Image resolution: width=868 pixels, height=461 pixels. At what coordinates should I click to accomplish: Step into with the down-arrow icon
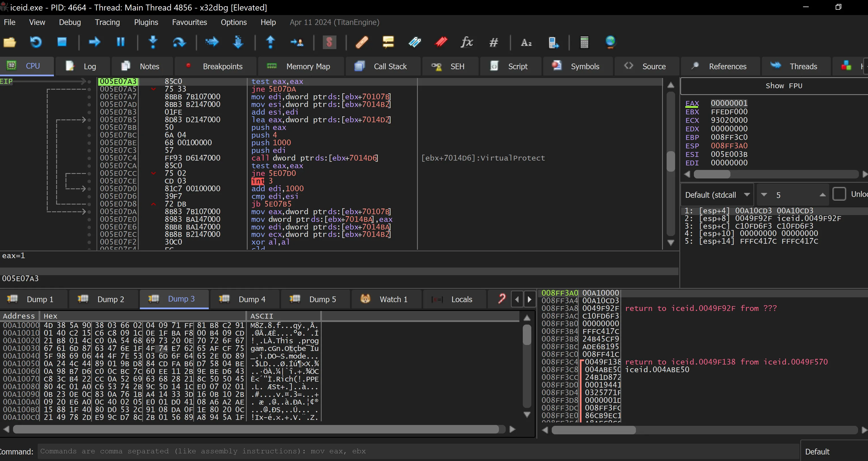[153, 42]
